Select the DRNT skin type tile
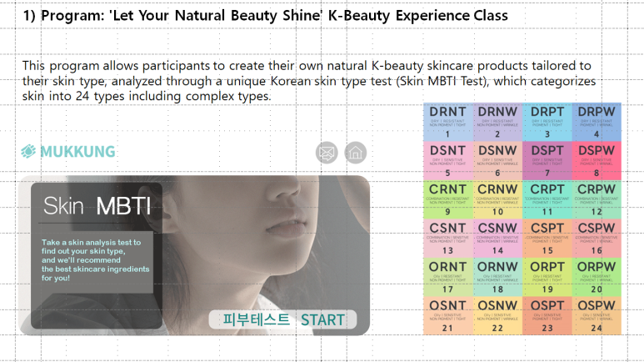 pyautogui.click(x=447, y=122)
